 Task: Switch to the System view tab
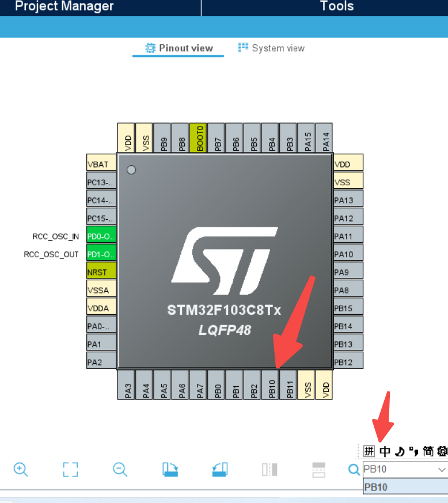click(x=271, y=48)
